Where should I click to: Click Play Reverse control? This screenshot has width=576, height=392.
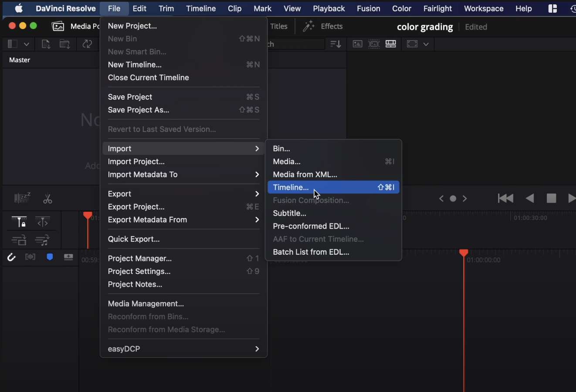(x=530, y=198)
